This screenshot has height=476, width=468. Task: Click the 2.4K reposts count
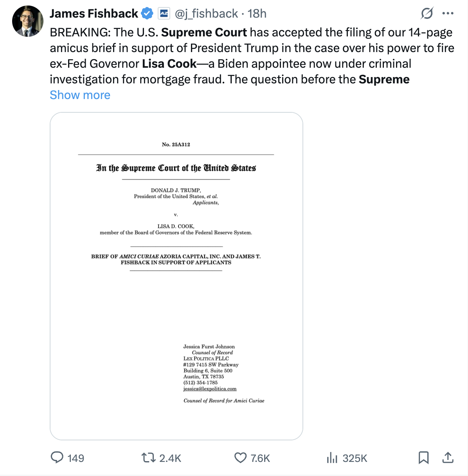coord(171,458)
